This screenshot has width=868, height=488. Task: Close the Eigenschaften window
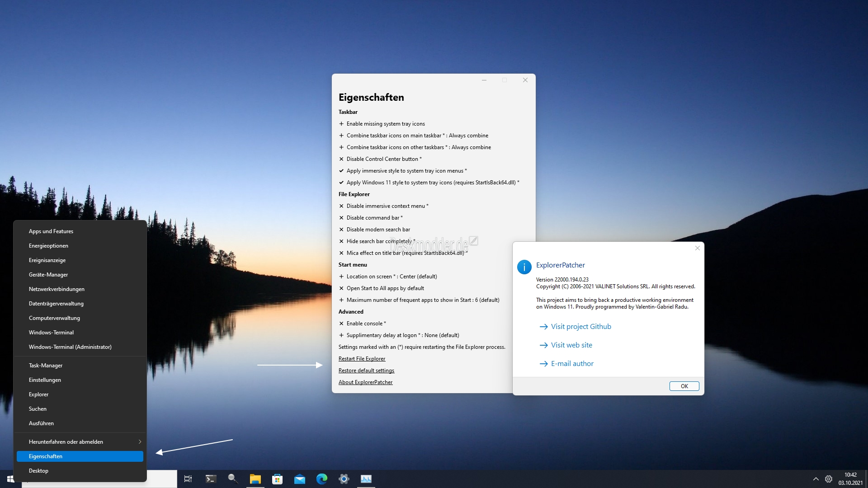point(525,80)
